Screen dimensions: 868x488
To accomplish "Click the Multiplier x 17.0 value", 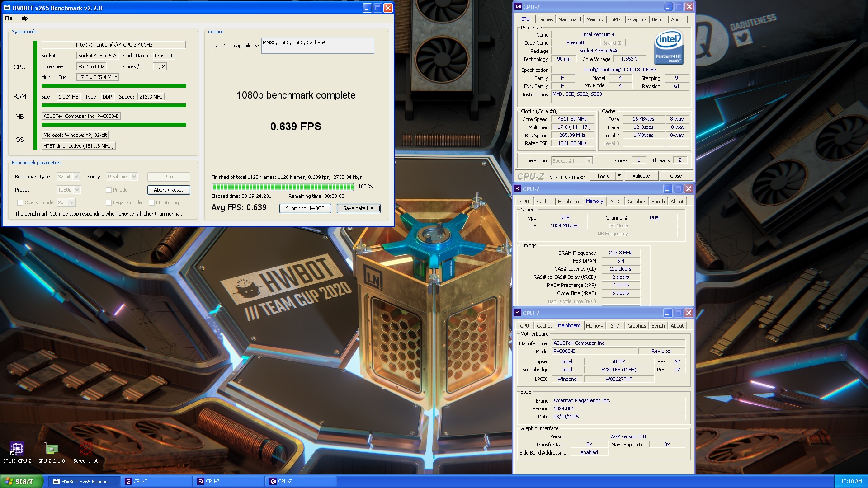I will click(572, 127).
